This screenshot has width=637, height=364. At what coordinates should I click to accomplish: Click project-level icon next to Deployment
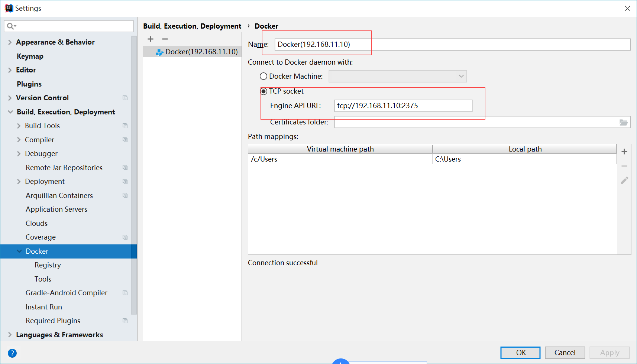coord(125,182)
